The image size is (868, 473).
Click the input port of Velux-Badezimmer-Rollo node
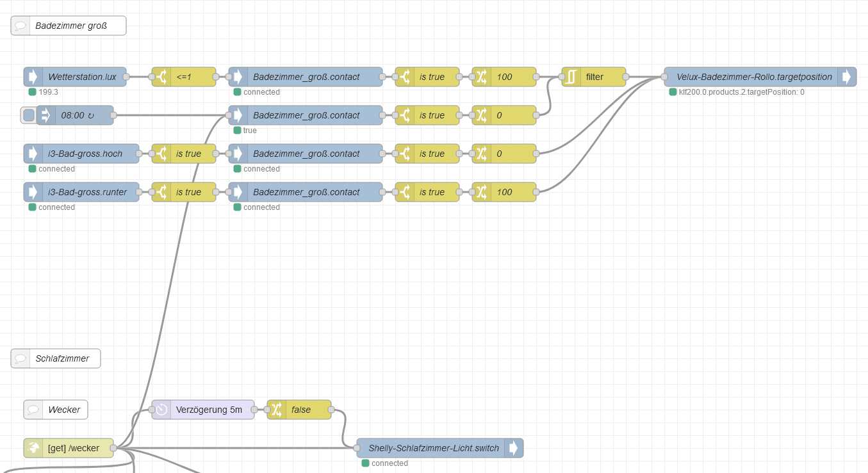pyautogui.click(x=664, y=77)
